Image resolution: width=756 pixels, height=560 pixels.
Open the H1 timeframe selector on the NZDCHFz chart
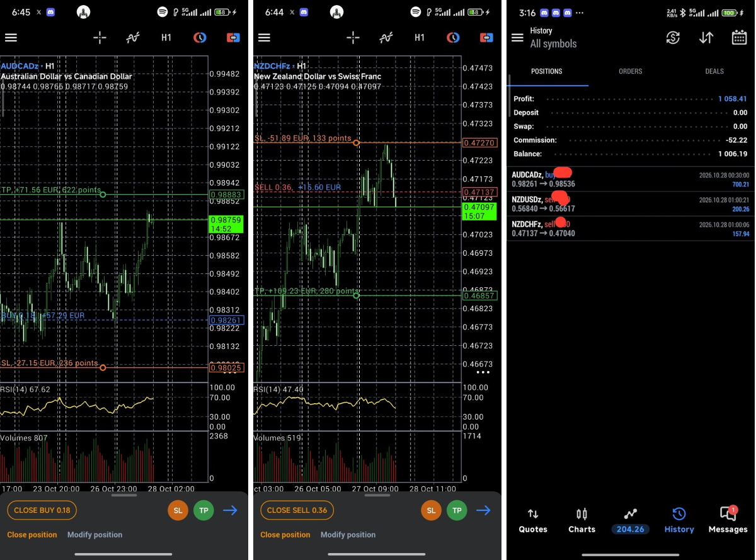tap(420, 38)
